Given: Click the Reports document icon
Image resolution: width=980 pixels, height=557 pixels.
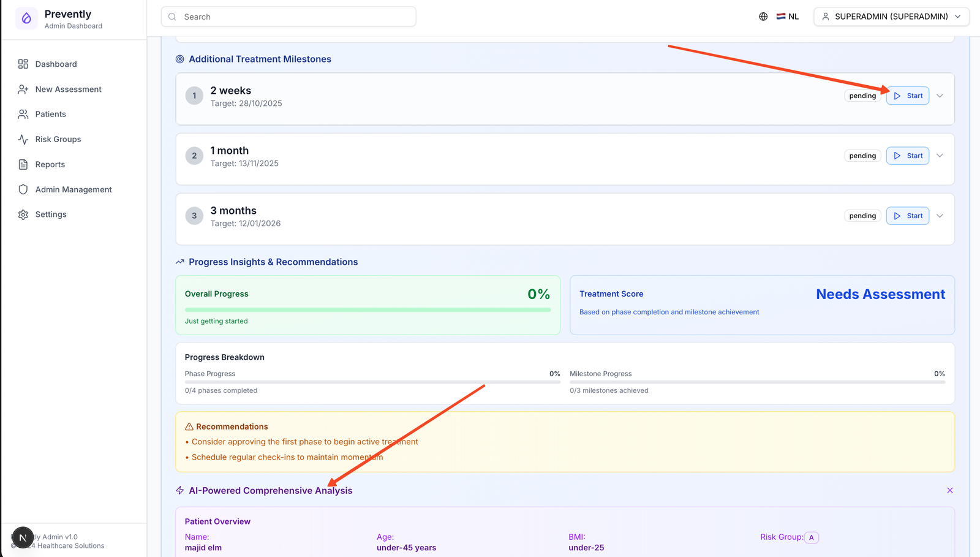Looking at the screenshot, I should click(x=23, y=164).
